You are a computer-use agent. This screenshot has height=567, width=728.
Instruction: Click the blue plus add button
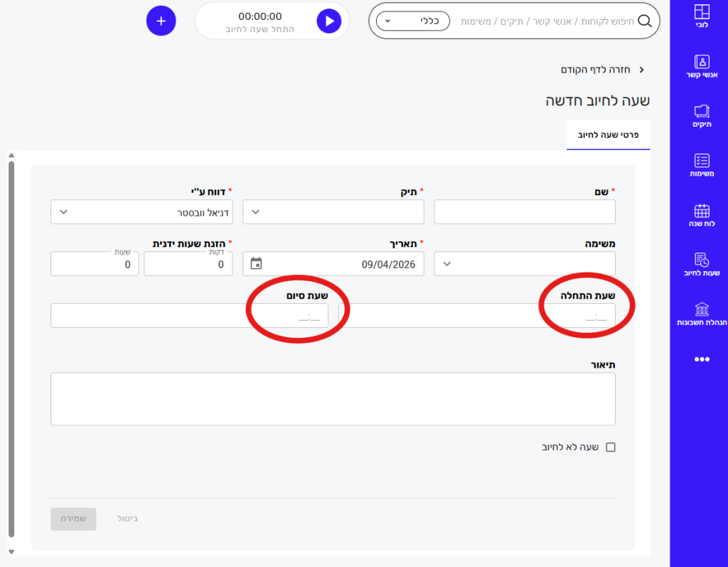click(x=161, y=21)
